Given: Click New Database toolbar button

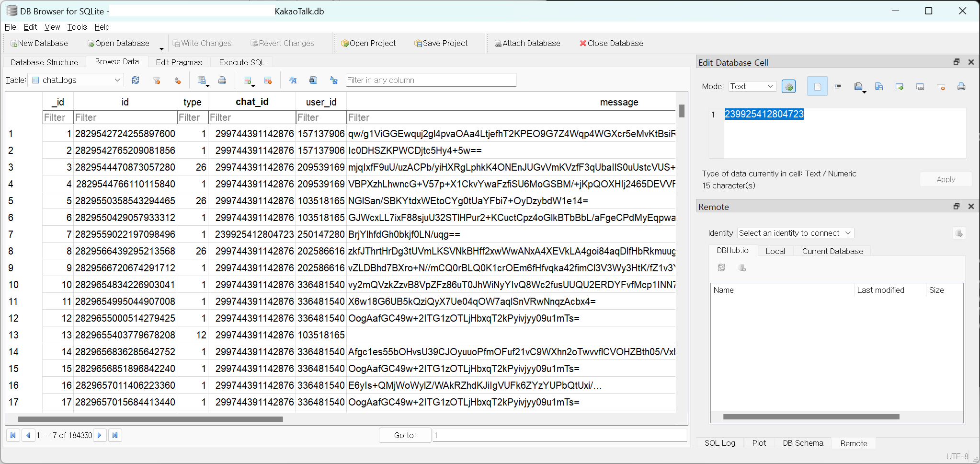Looking at the screenshot, I should (x=39, y=43).
